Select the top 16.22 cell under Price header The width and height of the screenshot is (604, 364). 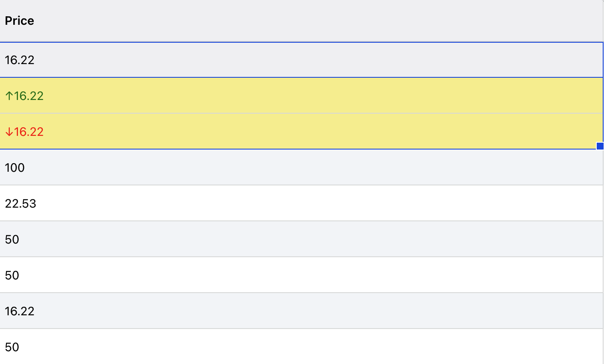click(20, 60)
